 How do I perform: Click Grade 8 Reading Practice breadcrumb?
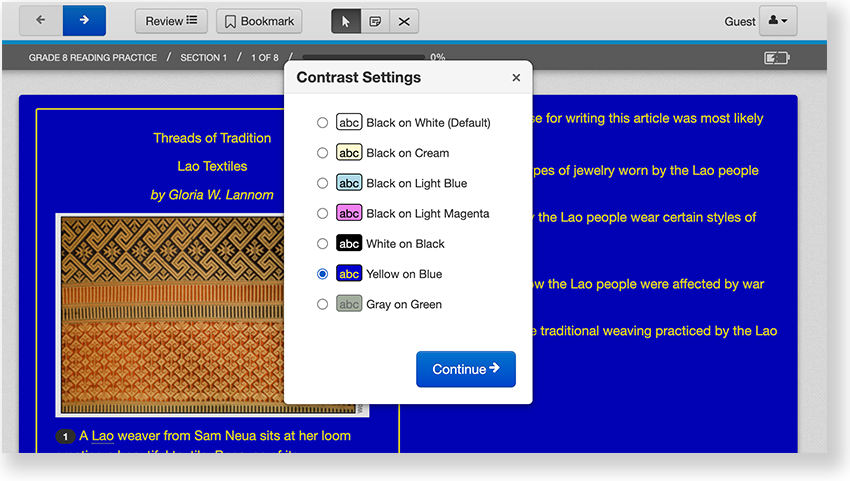92,58
